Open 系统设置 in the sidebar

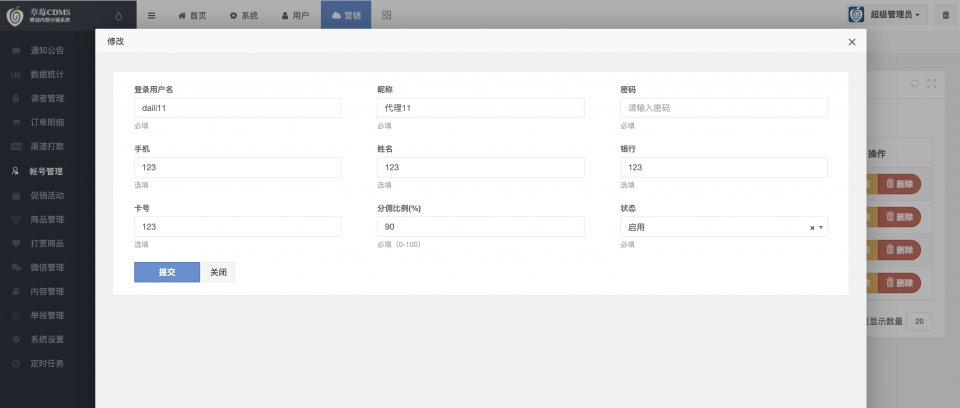click(x=47, y=339)
